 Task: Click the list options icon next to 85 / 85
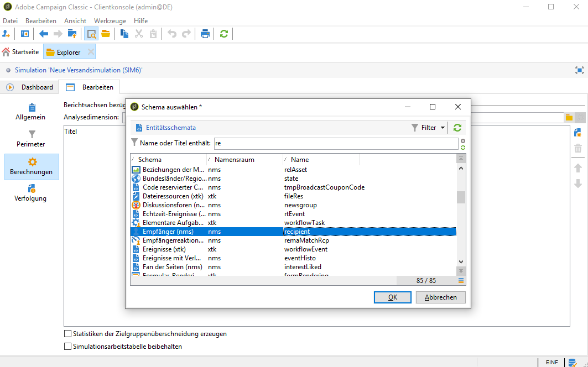coord(461,280)
